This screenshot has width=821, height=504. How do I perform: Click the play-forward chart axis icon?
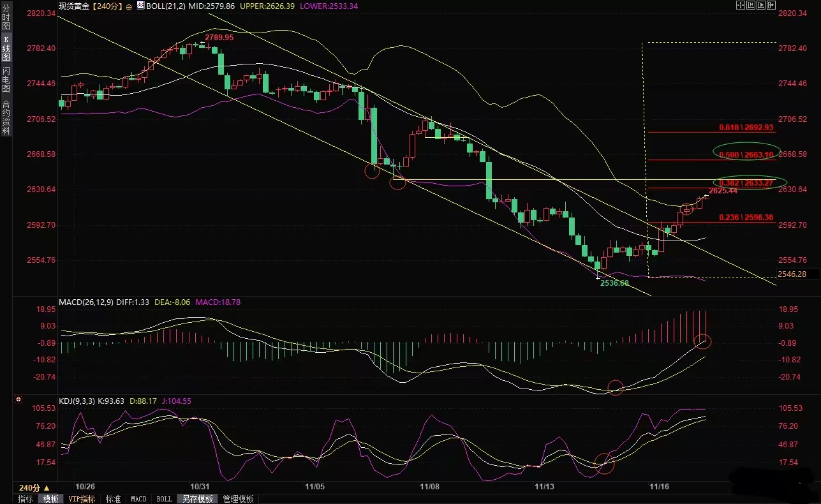click(761, 5)
